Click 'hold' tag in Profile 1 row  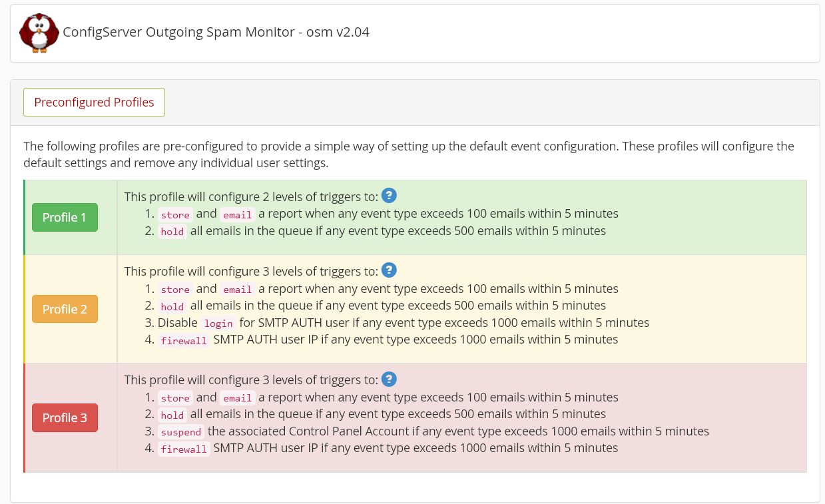(x=172, y=232)
